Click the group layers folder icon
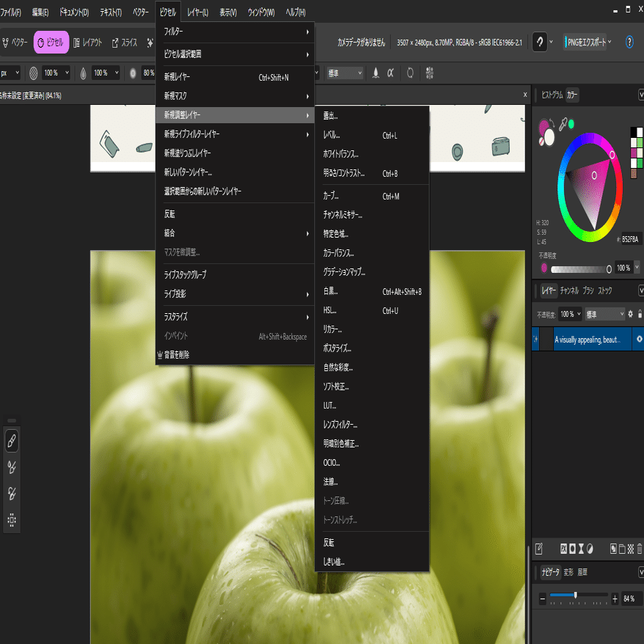The width and height of the screenshot is (644, 644). [622, 549]
